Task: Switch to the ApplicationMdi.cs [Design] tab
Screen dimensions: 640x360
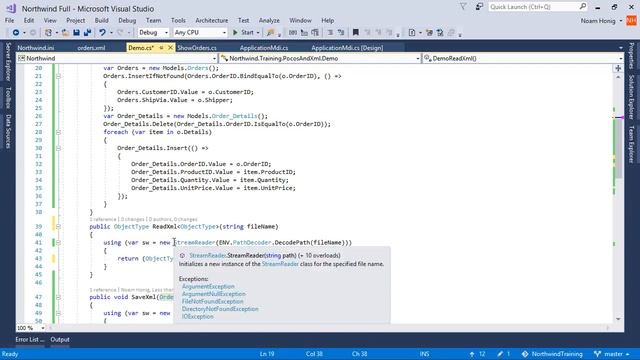Action: click(347, 48)
